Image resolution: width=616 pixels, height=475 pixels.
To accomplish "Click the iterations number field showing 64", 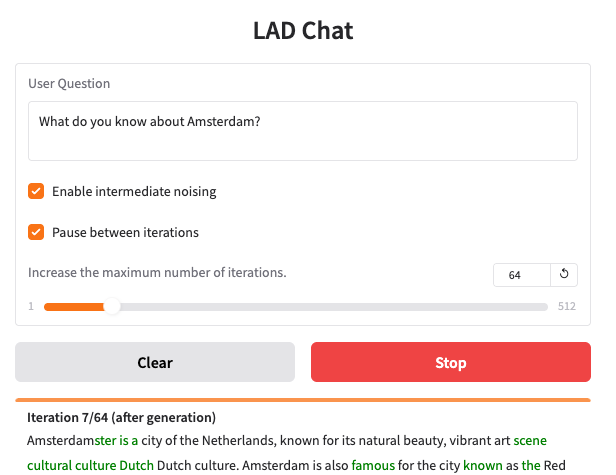I will click(522, 275).
